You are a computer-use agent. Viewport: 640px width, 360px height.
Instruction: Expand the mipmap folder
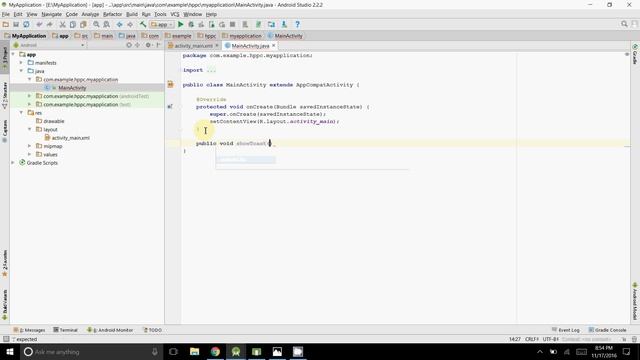[29, 146]
